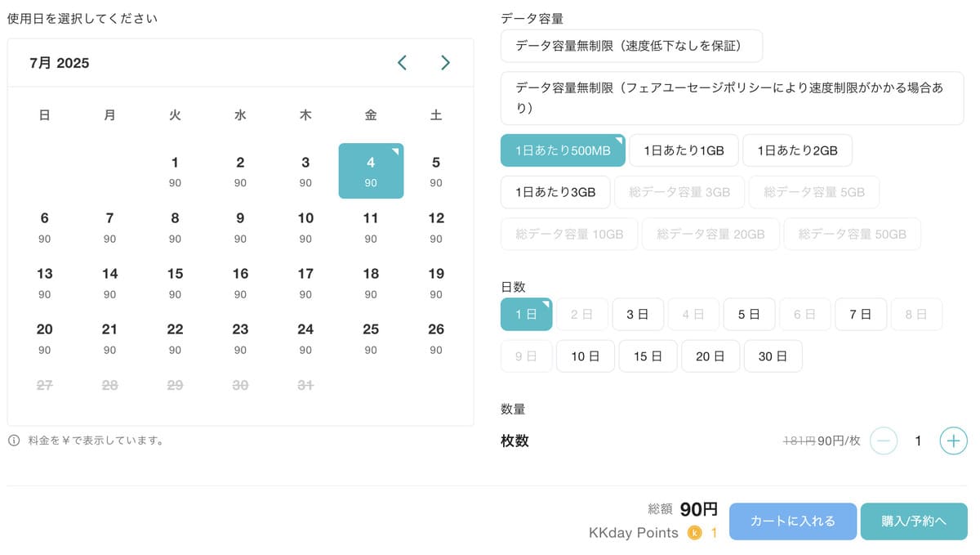Image resolution: width=980 pixels, height=555 pixels.
Task: Click the 総データ容量 50GB option
Action: (x=853, y=234)
